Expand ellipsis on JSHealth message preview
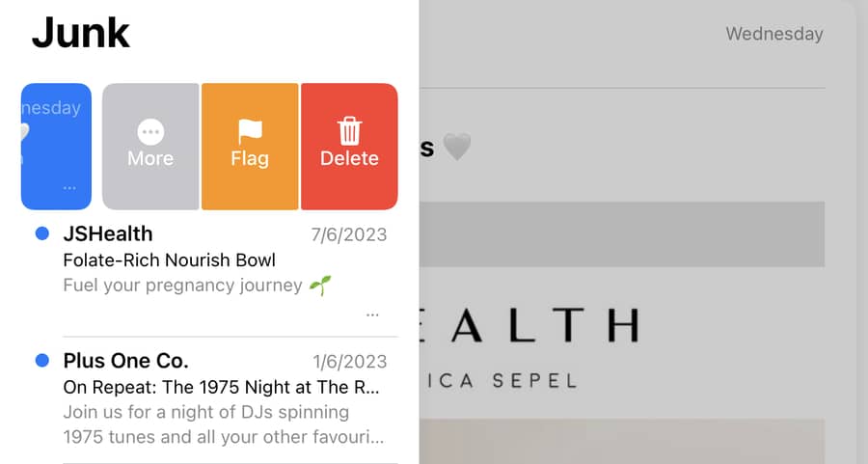This screenshot has width=868, height=464. 372,315
